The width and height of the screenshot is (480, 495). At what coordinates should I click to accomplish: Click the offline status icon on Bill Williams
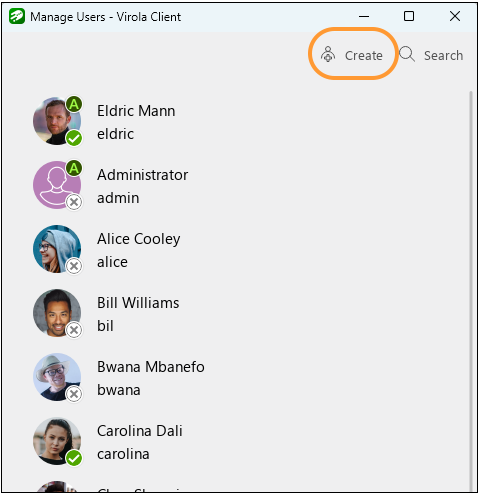(x=74, y=330)
